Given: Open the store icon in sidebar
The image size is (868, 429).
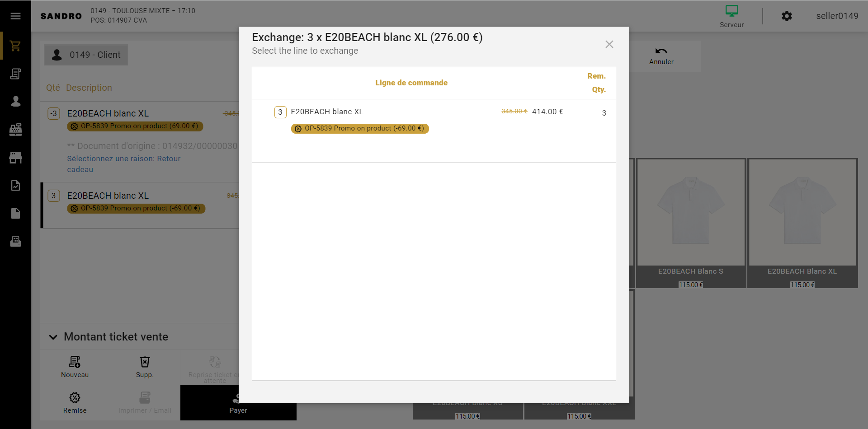Looking at the screenshot, I should click(x=15, y=158).
